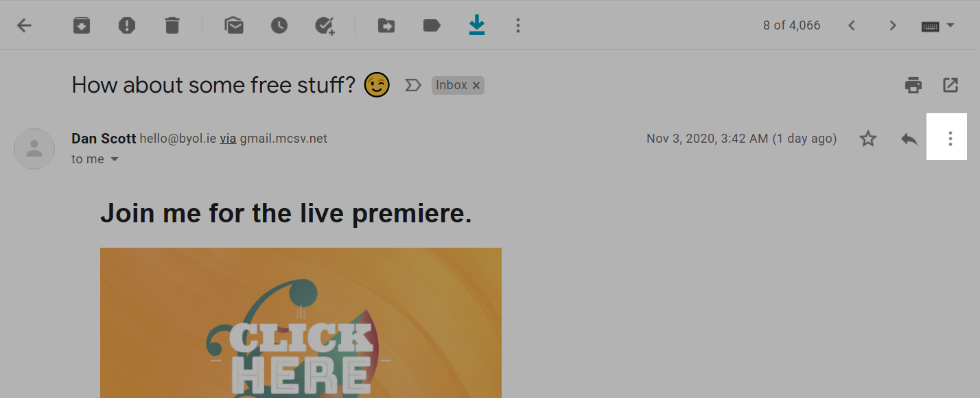This screenshot has height=398, width=980.
Task: Add this email to Tasks
Action: [x=324, y=26]
